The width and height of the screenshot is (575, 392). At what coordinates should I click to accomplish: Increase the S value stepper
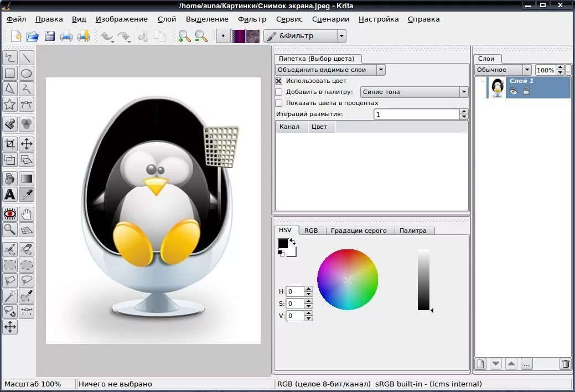[309, 301]
